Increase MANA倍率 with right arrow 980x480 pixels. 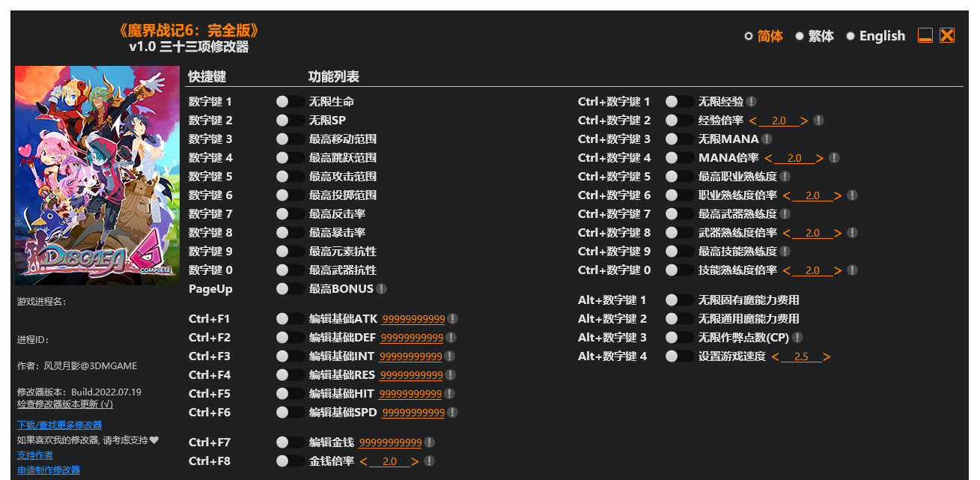point(820,158)
